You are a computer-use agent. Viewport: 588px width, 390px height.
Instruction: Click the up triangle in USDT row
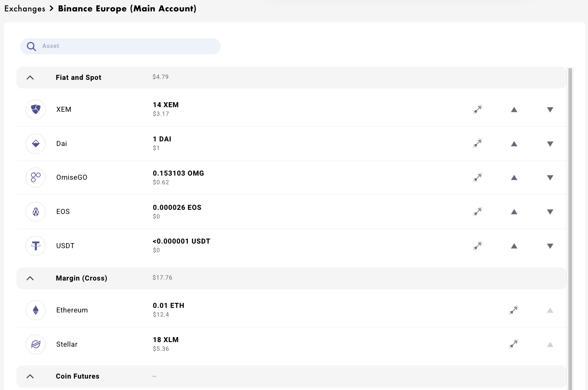pos(514,246)
